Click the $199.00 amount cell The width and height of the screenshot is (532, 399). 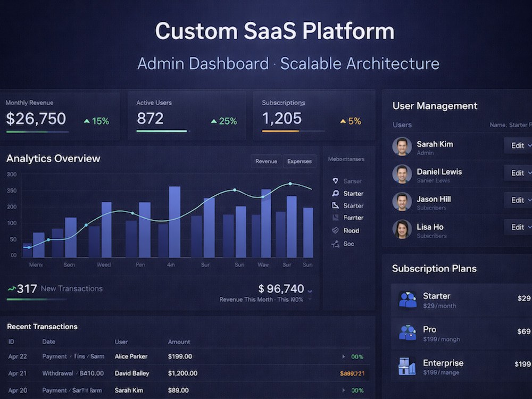pyautogui.click(x=180, y=356)
